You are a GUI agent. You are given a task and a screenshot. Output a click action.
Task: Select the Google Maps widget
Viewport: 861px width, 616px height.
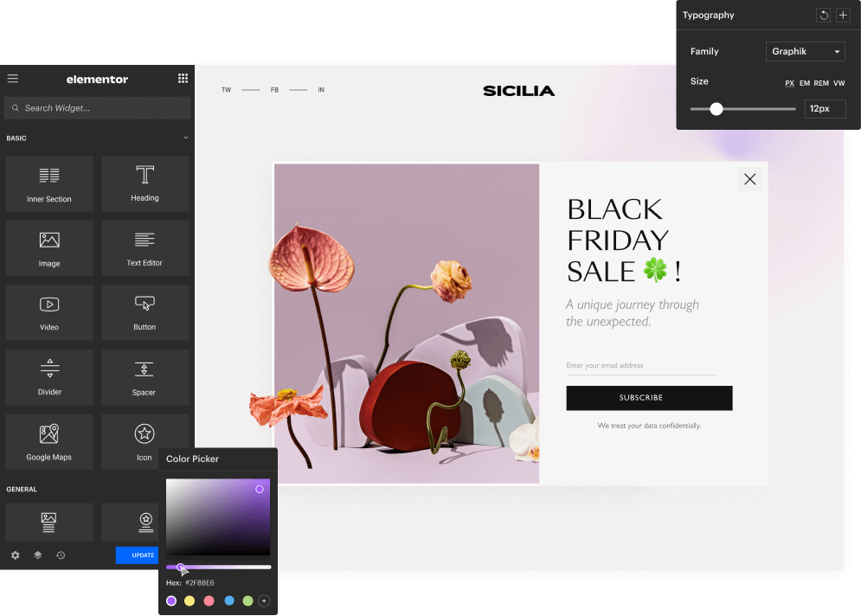click(48, 442)
